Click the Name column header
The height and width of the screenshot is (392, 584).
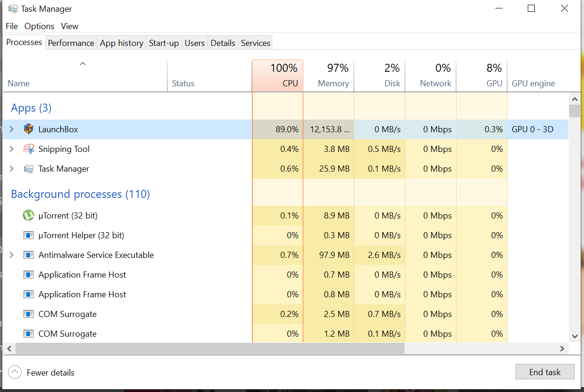pyautogui.click(x=85, y=75)
